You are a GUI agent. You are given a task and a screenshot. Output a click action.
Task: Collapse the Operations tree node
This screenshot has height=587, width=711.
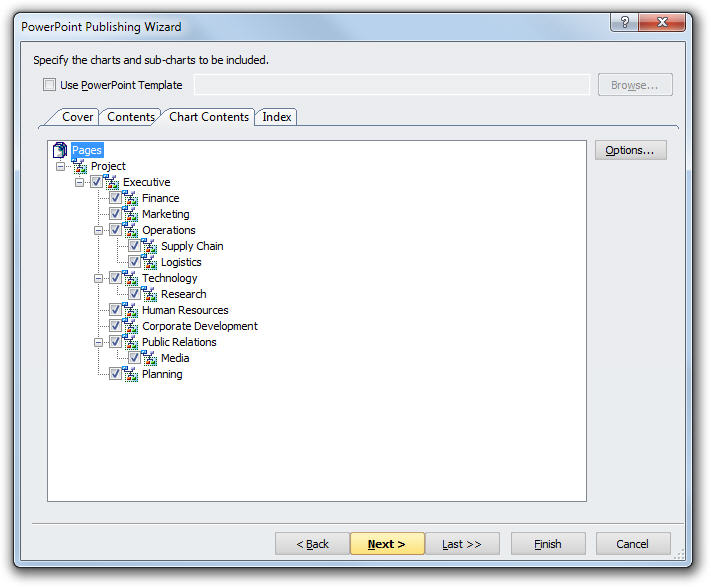[99, 230]
